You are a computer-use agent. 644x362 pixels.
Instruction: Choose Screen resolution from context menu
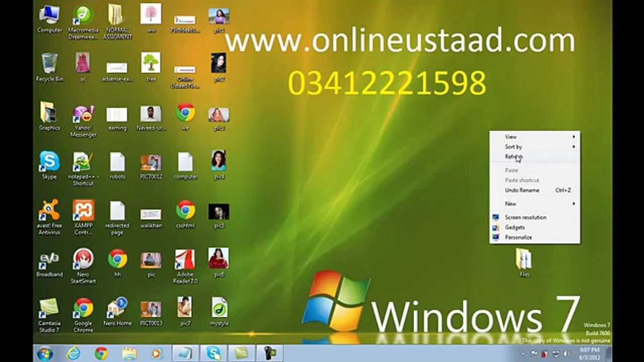tap(534, 217)
